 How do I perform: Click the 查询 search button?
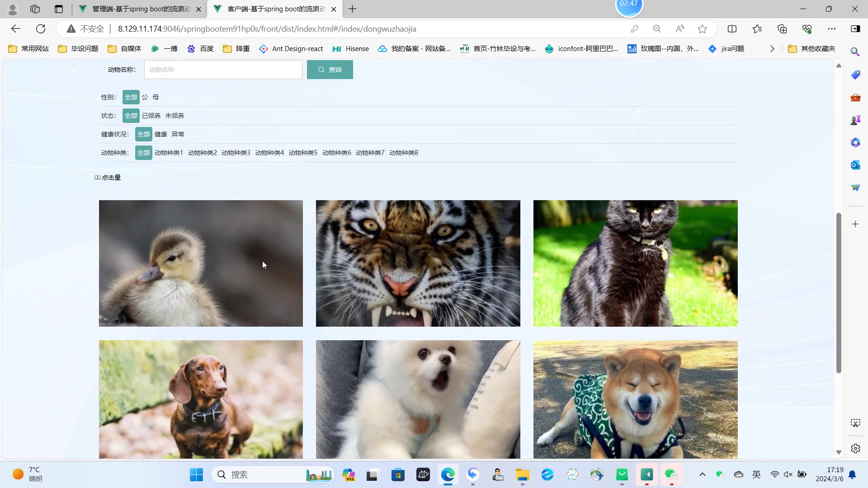(x=330, y=70)
